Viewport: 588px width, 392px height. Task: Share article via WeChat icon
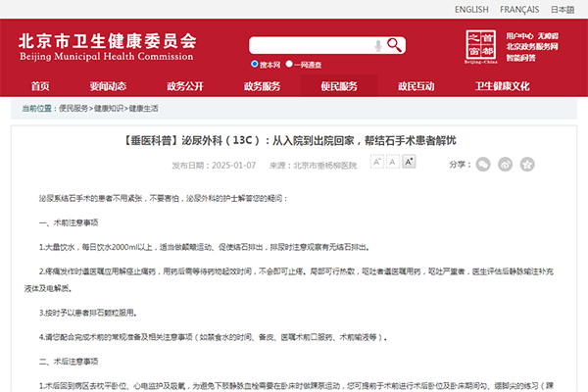tap(484, 166)
